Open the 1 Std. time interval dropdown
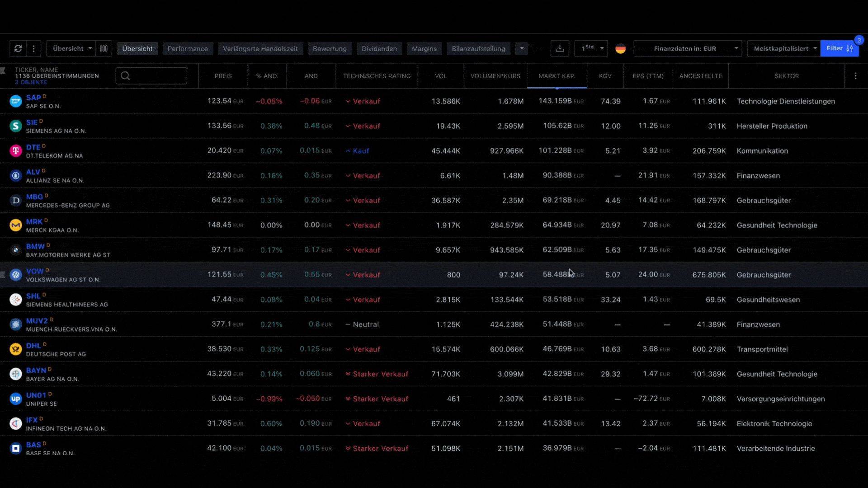Image resolution: width=868 pixels, height=488 pixels. coord(590,48)
